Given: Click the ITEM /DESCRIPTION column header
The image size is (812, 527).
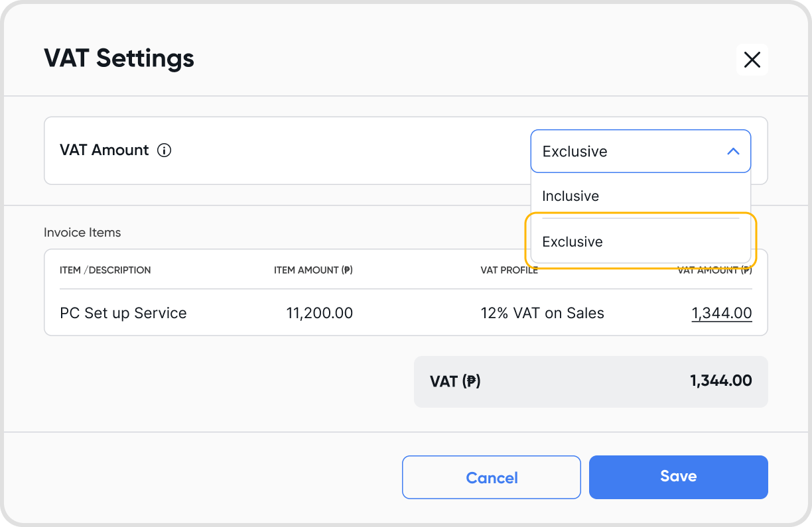Looking at the screenshot, I should (105, 270).
